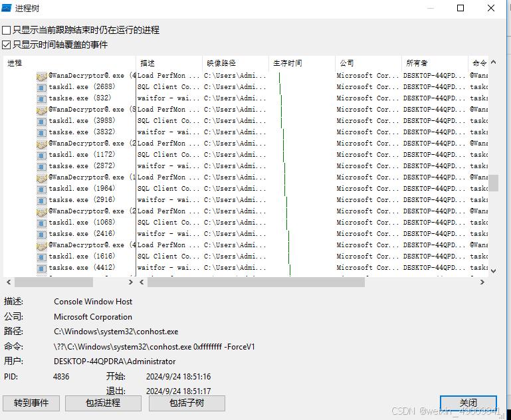Click details-pane horizontal scrollbar right arrow

coord(482,282)
